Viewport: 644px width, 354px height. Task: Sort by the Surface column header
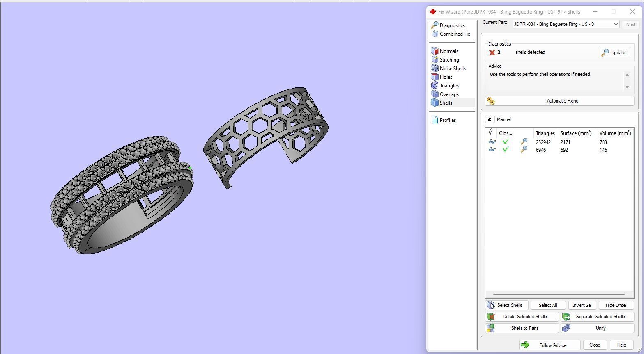577,133
